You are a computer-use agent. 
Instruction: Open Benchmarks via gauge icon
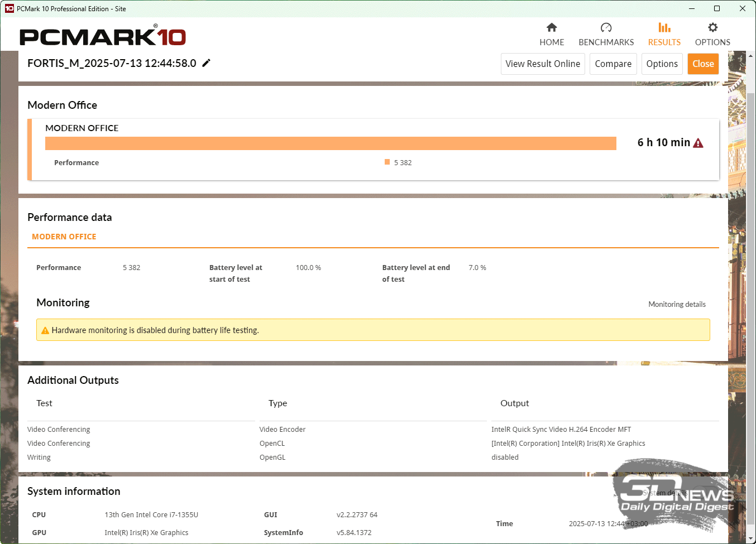pos(606,27)
